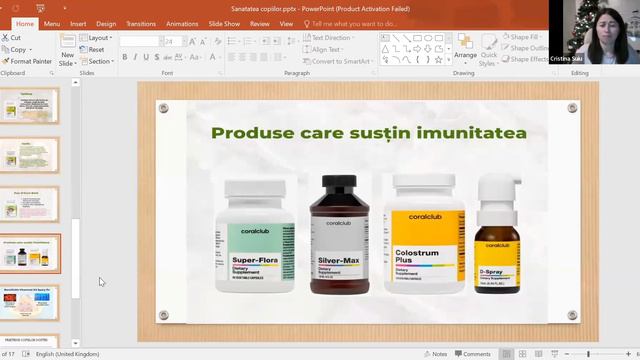Toggle Bold formatting
This screenshot has height=360, width=640.
click(x=125, y=57)
